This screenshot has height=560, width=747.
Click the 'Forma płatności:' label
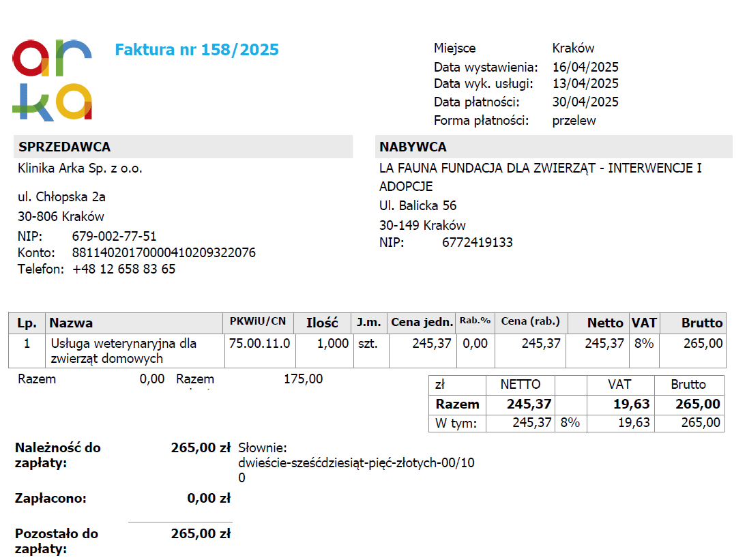pyautogui.click(x=481, y=121)
